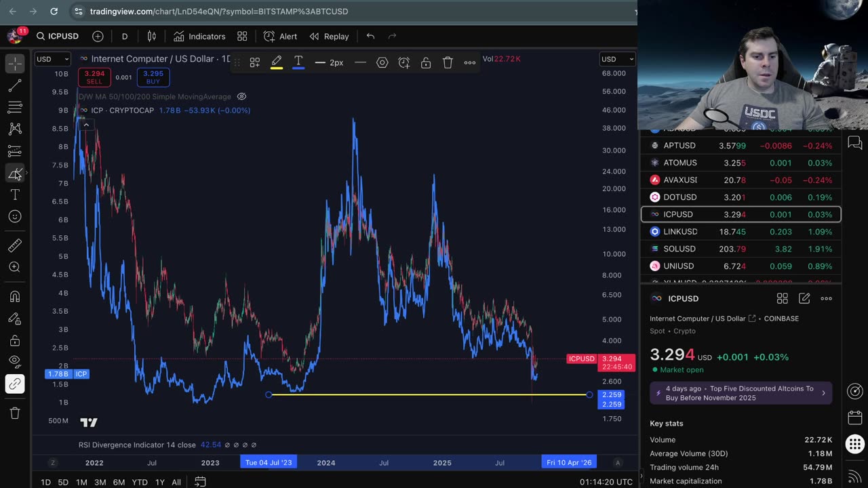Open drawing settings hexagon icon

382,62
